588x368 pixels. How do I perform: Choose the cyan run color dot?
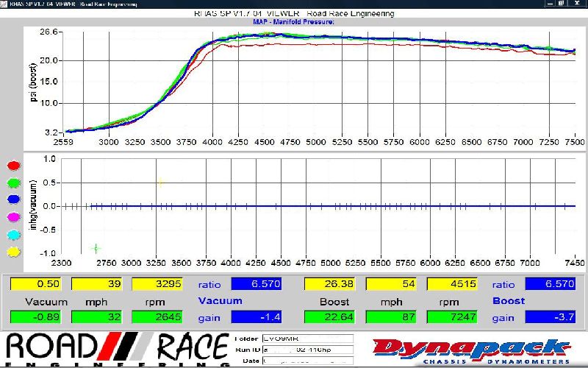pos(12,234)
